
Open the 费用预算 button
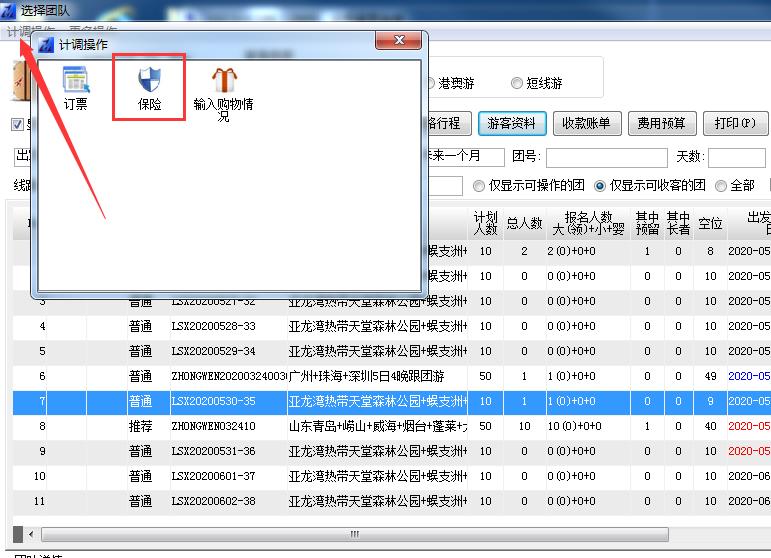coord(662,123)
